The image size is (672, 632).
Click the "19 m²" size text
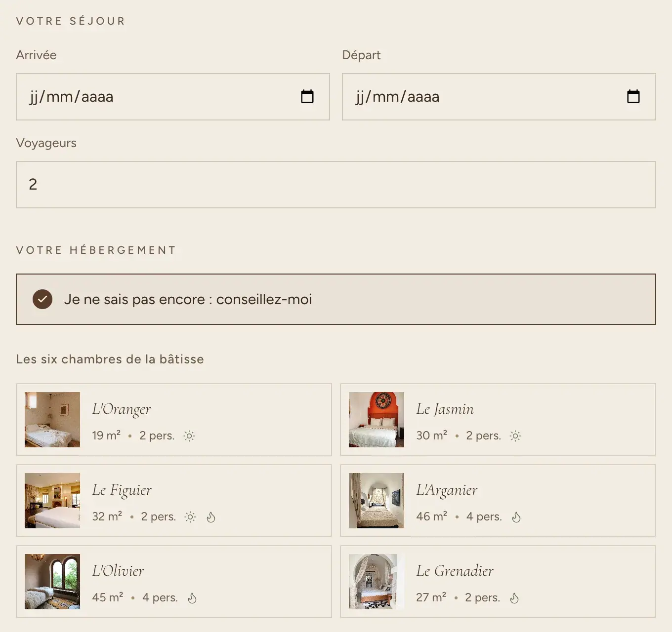pyautogui.click(x=106, y=435)
